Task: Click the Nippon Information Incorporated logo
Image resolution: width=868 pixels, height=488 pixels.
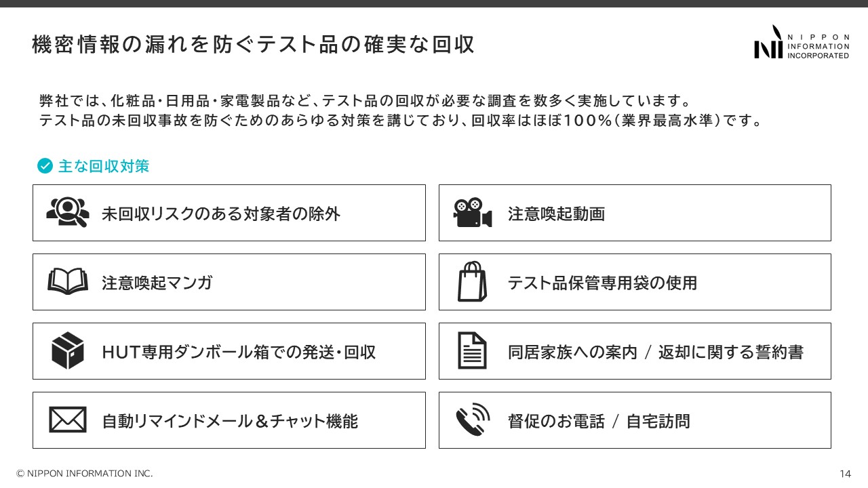Action: tap(801, 44)
